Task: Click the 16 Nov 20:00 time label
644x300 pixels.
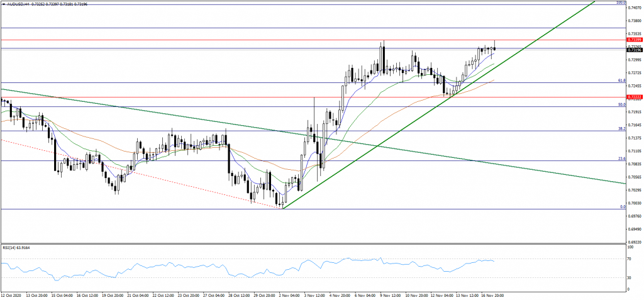Action: [492, 294]
